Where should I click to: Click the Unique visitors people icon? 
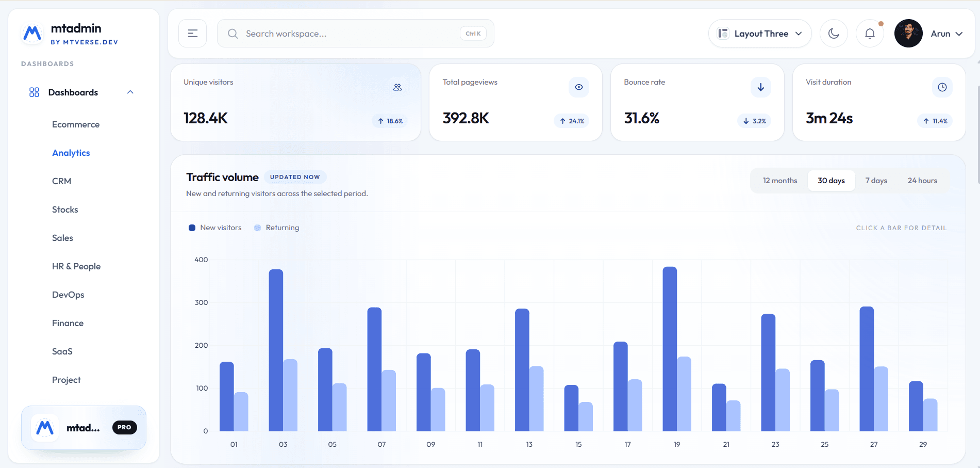click(x=397, y=87)
